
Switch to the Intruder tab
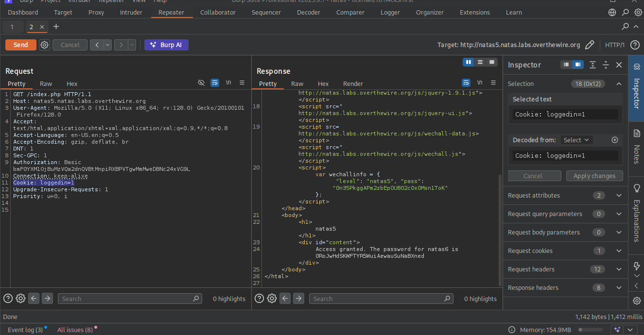coord(131,12)
